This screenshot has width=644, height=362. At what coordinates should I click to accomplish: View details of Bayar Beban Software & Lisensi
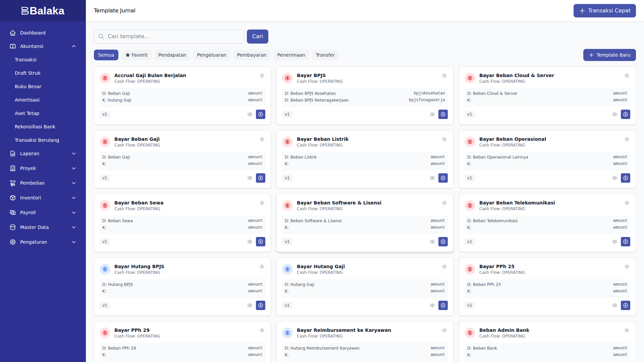pyautogui.click(x=432, y=242)
